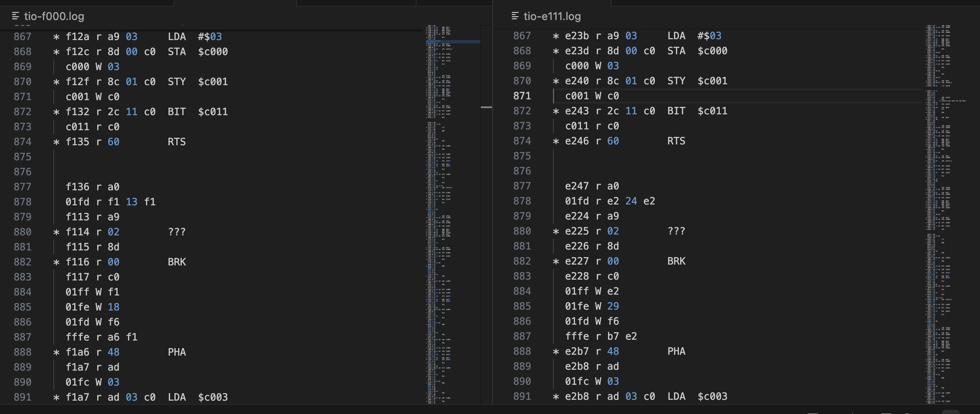The height and width of the screenshot is (414, 980).
Task: Select line number 880 in tio-f000.log
Action: pos(23,232)
